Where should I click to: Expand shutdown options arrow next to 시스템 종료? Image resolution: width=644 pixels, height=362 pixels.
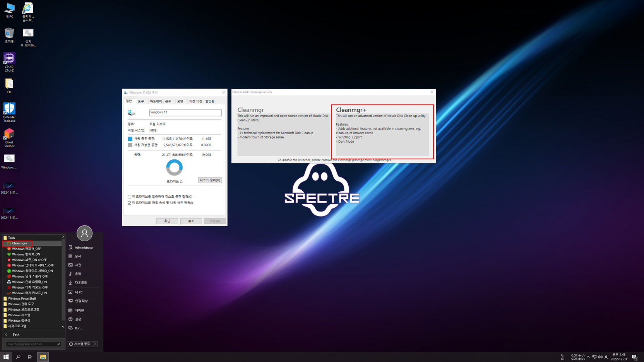[x=95, y=344]
